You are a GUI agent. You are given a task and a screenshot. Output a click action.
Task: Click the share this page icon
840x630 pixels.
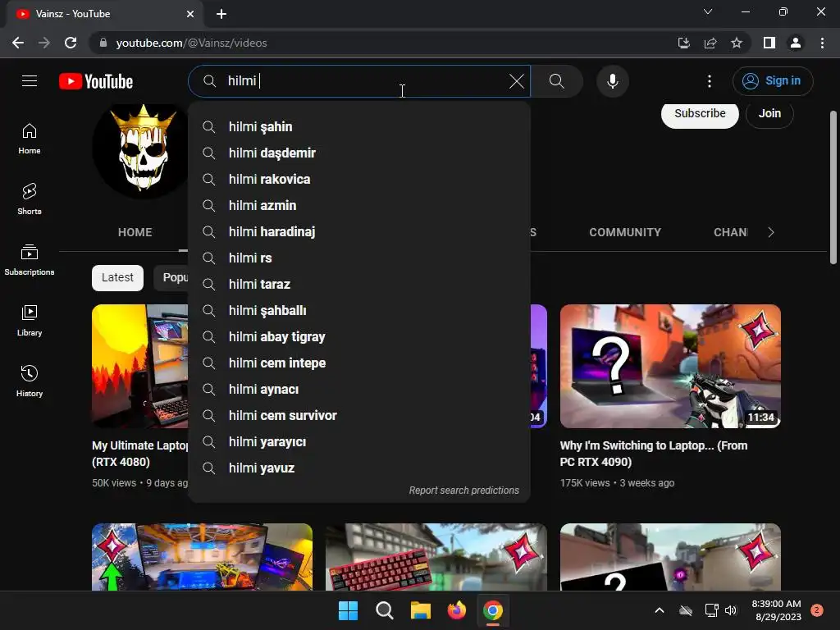(x=710, y=43)
